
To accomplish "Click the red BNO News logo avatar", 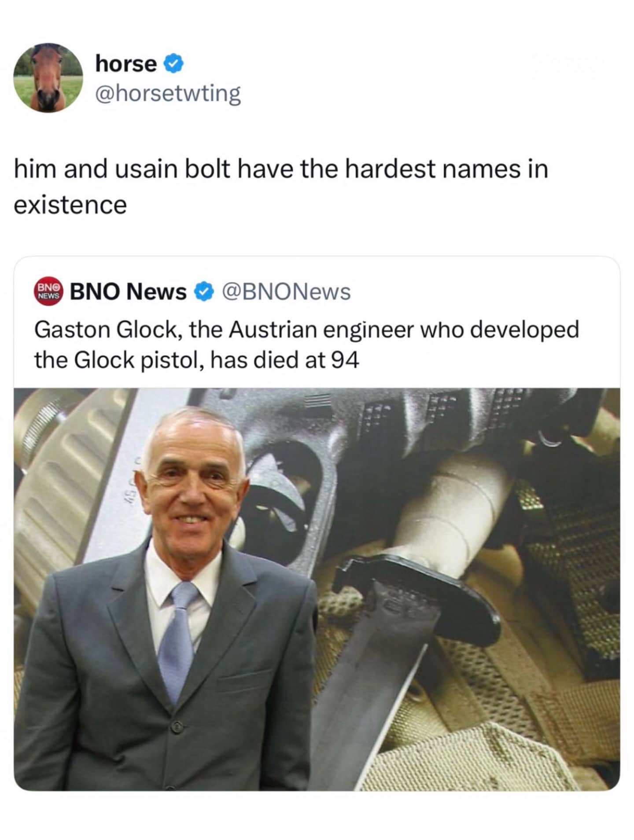I will pos(49,292).
